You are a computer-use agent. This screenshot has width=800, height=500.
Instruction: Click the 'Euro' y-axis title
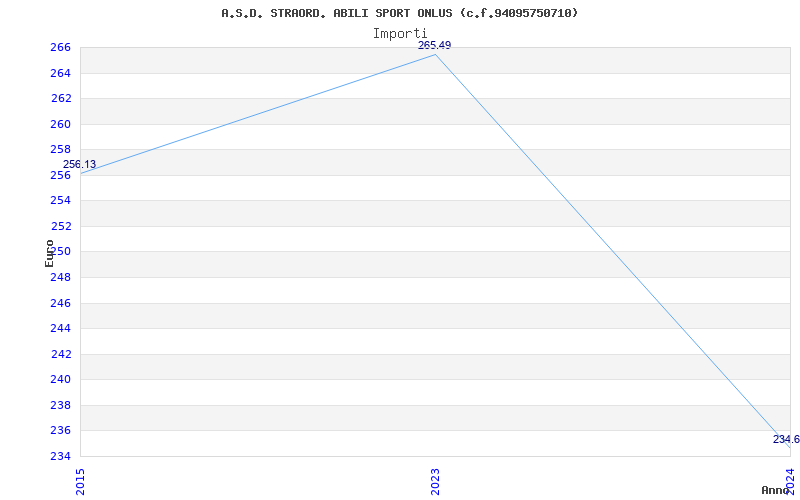click(49, 253)
